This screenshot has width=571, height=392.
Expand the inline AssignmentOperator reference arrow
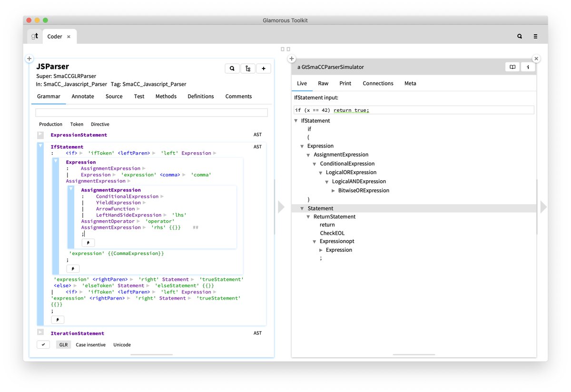point(138,221)
